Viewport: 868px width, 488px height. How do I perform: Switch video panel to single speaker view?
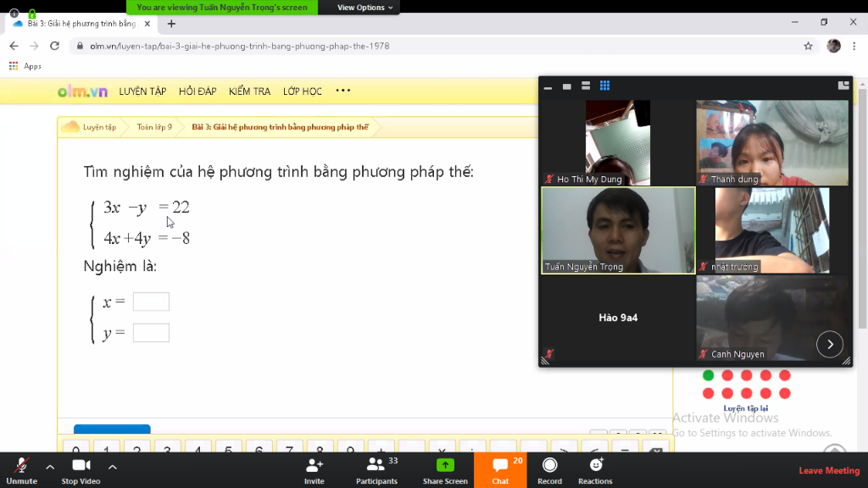[x=567, y=86]
